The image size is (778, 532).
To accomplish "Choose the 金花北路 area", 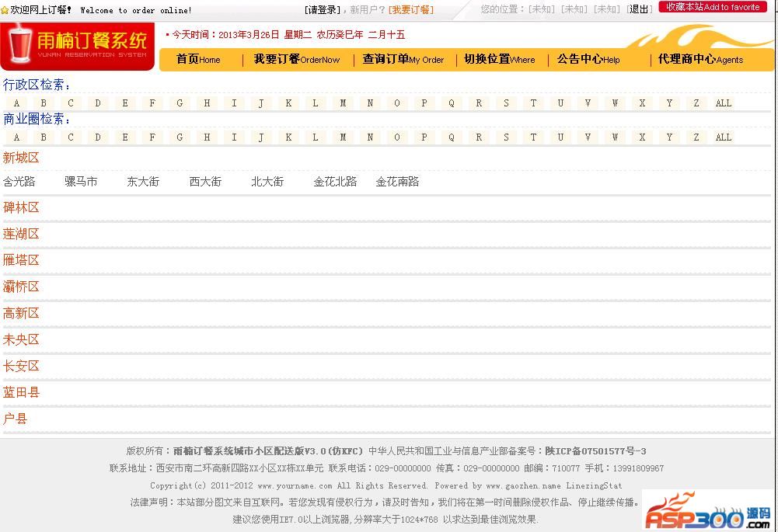I will (336, 182).
